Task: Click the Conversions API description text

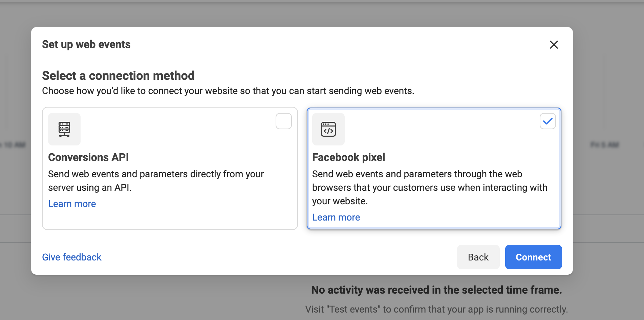Action: [x=156, y=181]
